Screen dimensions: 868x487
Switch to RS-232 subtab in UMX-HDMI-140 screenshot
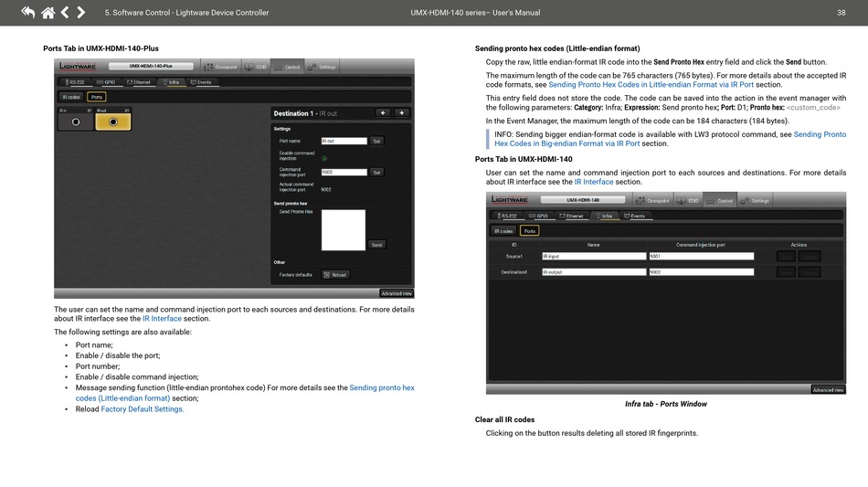pos(507,216)
